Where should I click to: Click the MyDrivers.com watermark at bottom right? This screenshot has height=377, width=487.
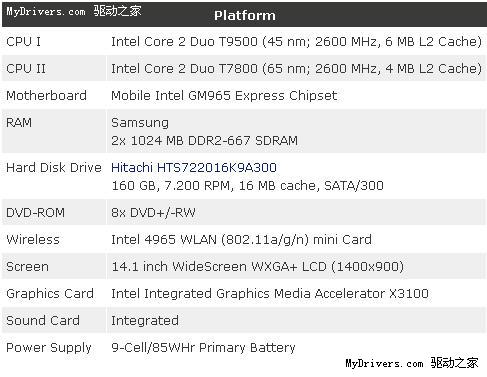pyautogui.click(x=412, y=363)
